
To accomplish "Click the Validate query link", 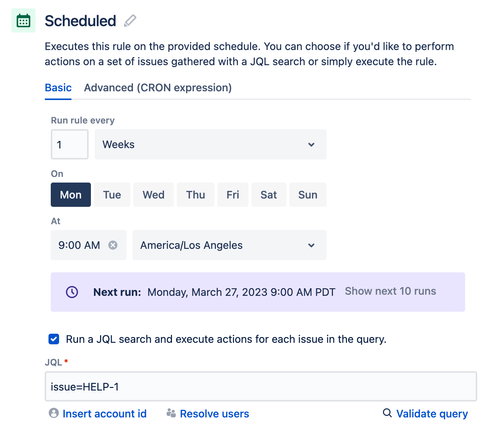I will point(432,413).
